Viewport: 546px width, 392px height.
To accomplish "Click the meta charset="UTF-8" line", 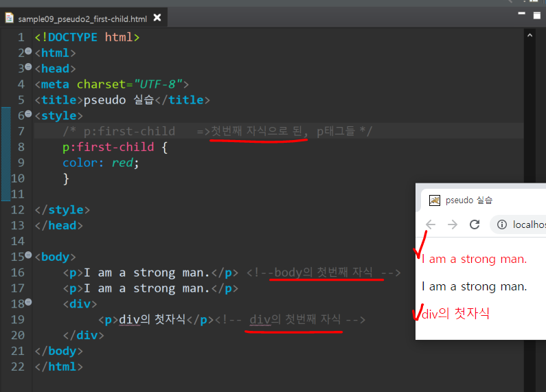I will click(x=111, y=84).
